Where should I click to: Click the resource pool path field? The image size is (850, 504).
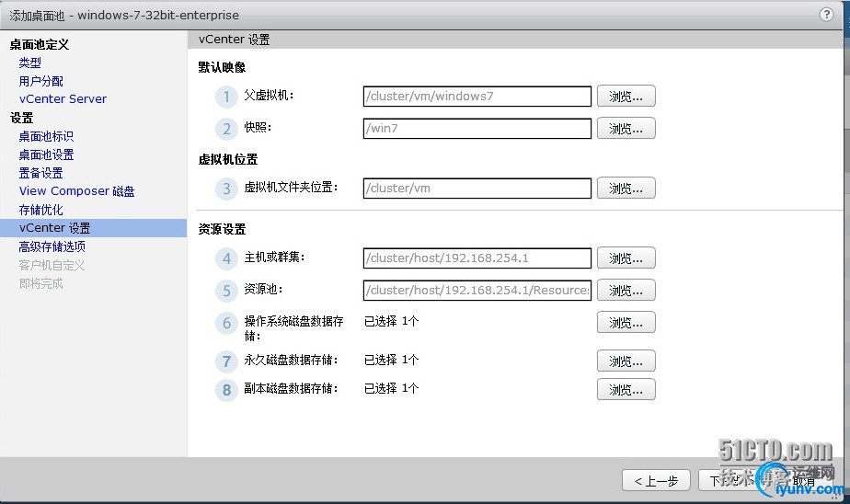pyautogui.click(x=477, y=290)
